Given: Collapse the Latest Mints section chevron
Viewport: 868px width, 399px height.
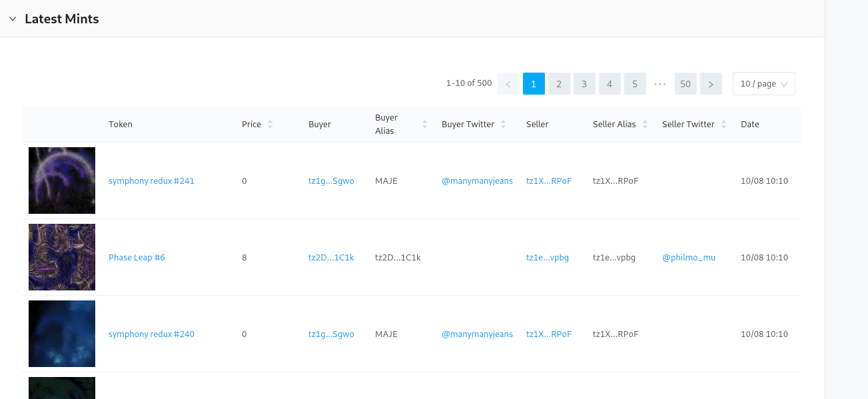Looking at the screenshot, I should point(13,19).
